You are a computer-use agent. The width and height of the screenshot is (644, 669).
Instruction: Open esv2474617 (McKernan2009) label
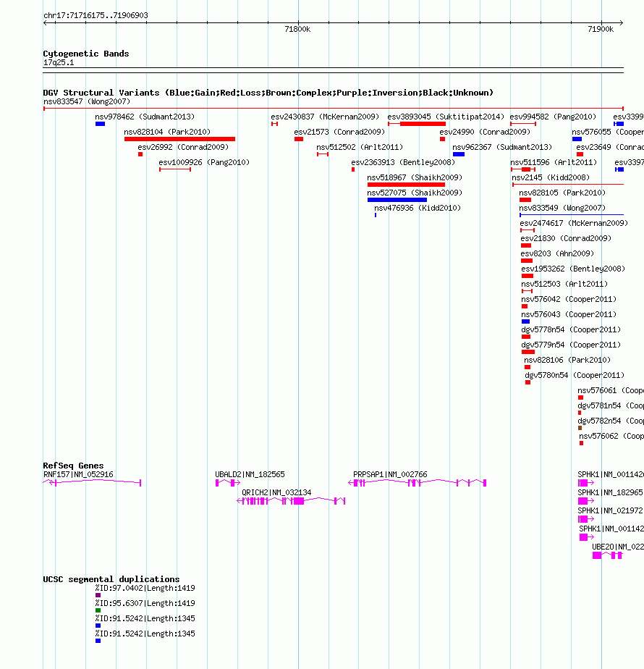tap(574, 224)
